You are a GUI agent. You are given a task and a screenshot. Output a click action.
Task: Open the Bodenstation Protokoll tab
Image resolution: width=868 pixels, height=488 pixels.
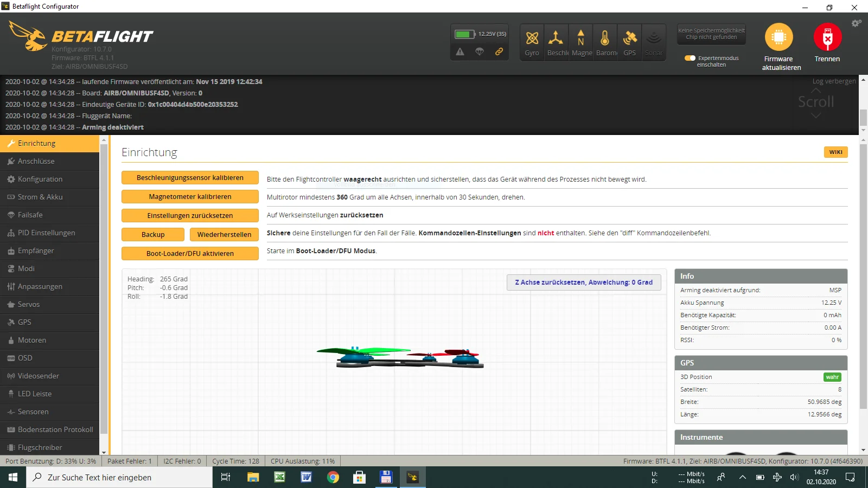click(x=49, y=429)
